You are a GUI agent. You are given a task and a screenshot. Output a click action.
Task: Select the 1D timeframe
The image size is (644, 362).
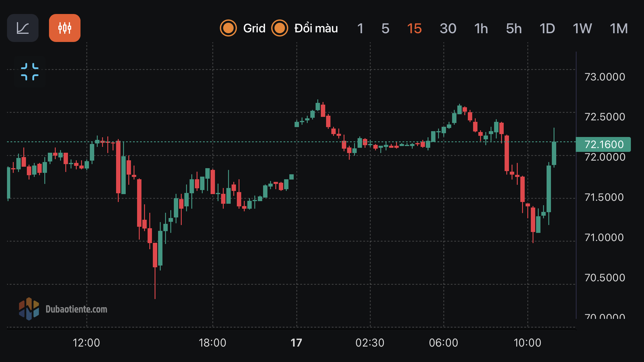click(x=547, y=29)
